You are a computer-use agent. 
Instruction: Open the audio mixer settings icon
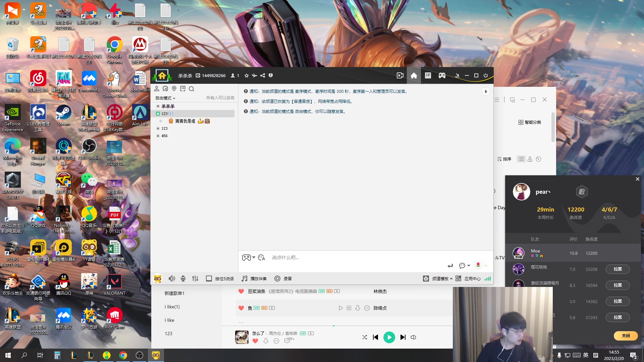pyautogui.click(x=195, y=279)
